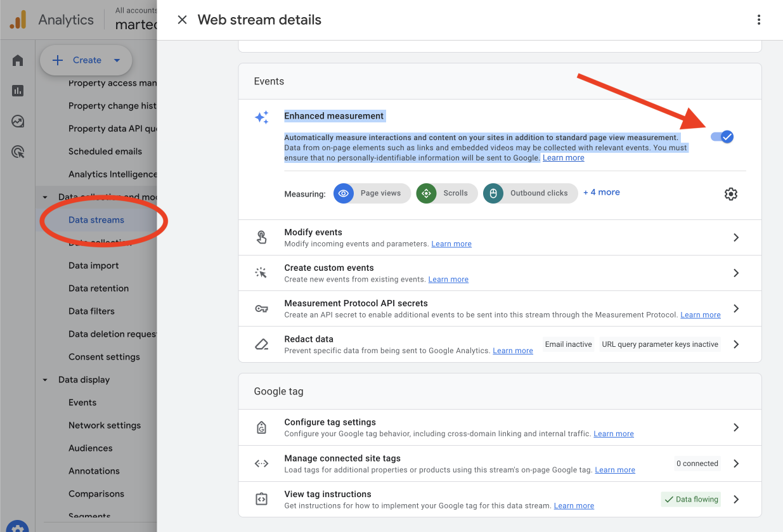Close the Web stream details panel

tap(182, 20)
